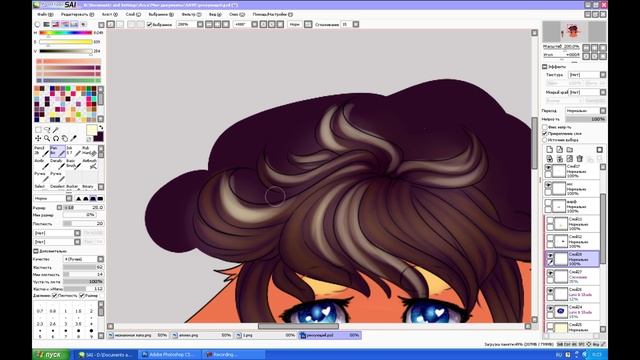
Task: Collapse the Эффекты effects section
Action: tap(544, 66)
